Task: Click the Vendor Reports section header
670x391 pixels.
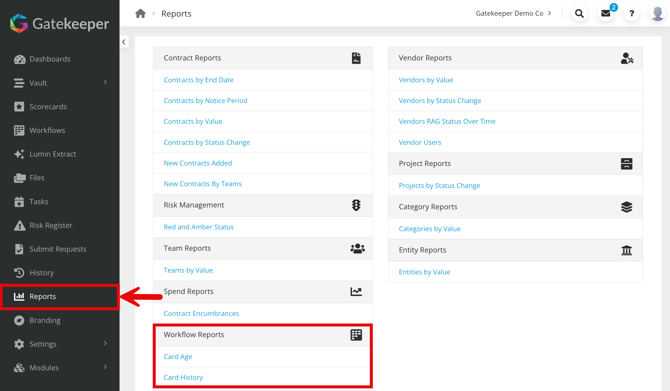Action: (515, 58)
